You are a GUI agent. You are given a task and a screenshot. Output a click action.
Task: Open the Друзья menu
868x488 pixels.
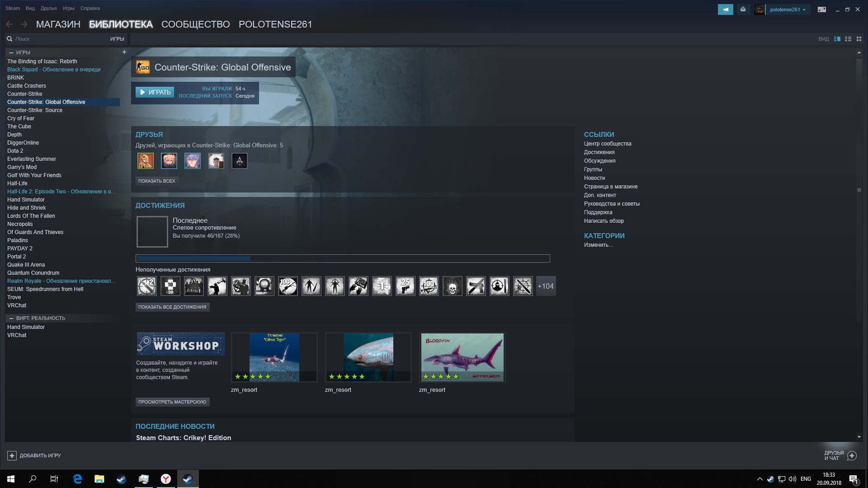[48, 8]
